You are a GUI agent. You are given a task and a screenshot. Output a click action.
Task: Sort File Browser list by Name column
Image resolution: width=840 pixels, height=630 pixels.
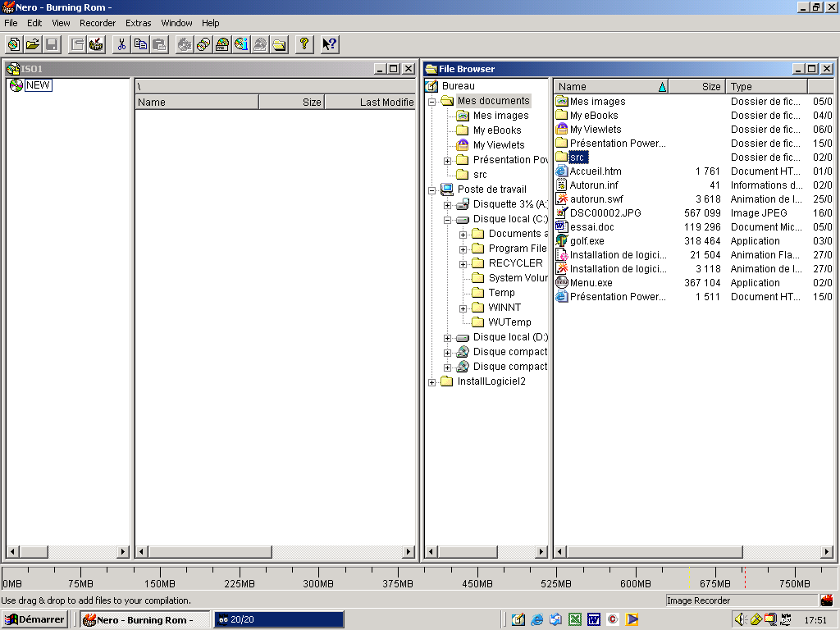pos(611,86)
